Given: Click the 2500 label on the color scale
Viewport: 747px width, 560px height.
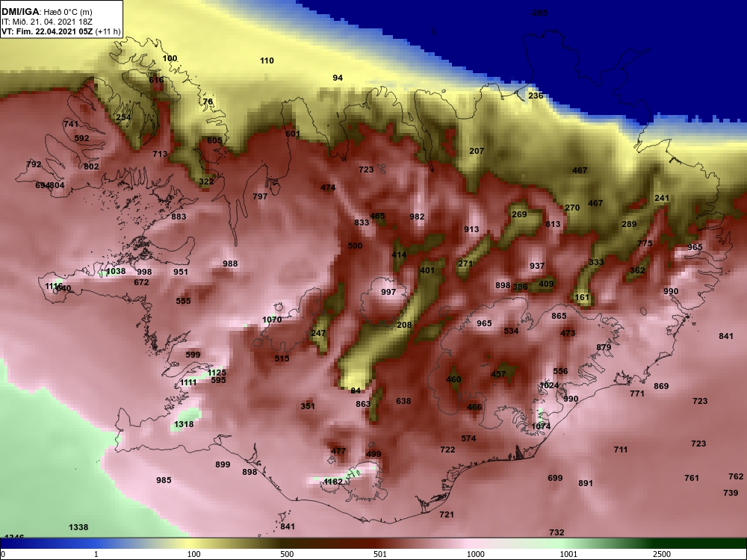Looking at the screenshot, I should click(661, 554).
